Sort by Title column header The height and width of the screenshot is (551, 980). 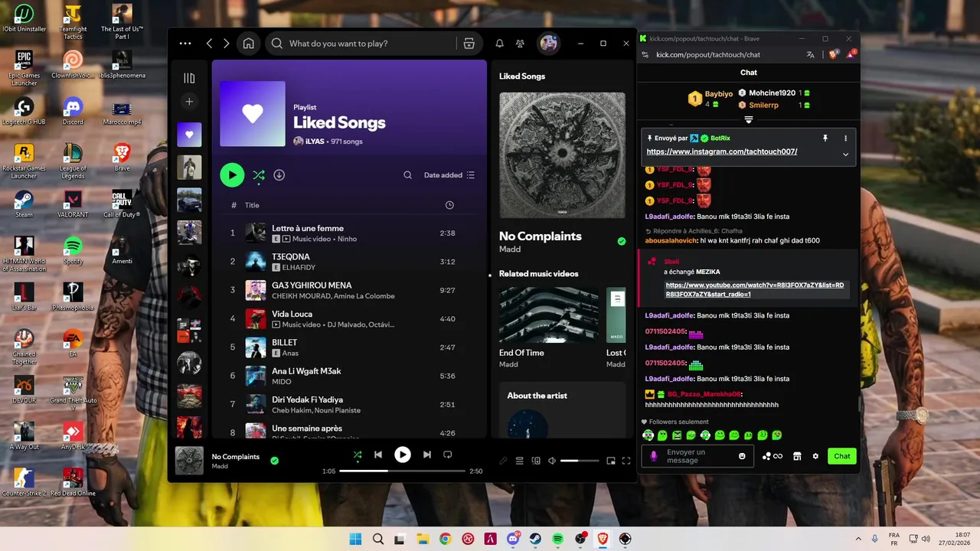coord(252,205)
